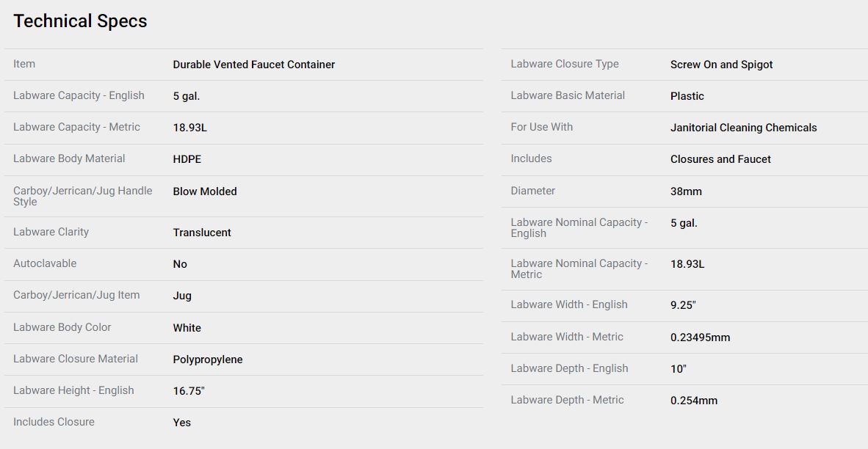Viewport: 868px width, 449px height.
Task: Select the Closures and Faucet value
Action: click(720, 159)
